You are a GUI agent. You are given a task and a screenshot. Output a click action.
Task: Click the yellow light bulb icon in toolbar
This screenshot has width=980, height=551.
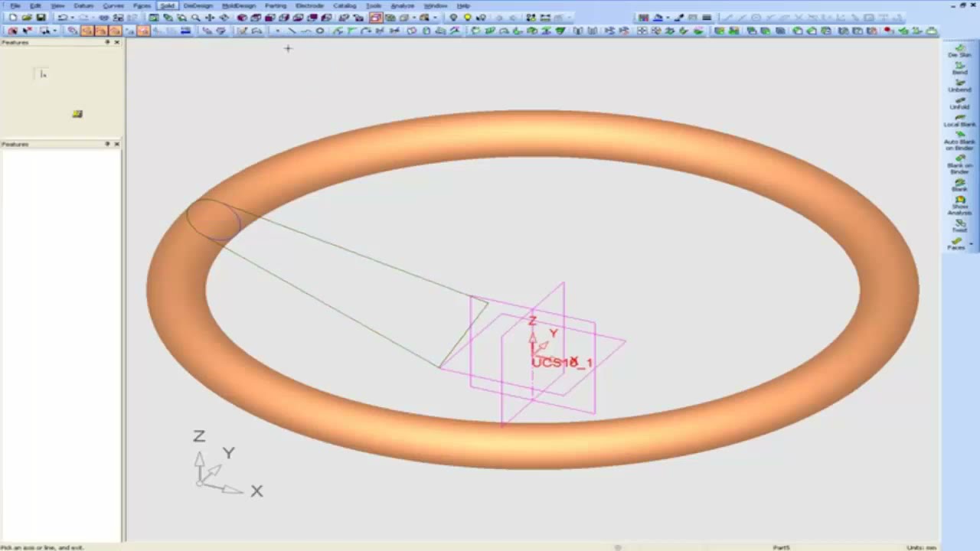click(x=467, y=18)
